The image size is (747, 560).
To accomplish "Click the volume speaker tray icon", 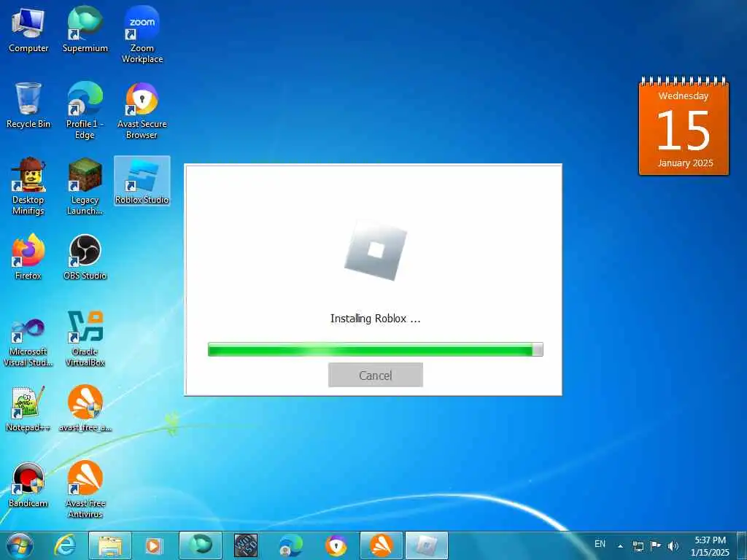I will [673, 545].
